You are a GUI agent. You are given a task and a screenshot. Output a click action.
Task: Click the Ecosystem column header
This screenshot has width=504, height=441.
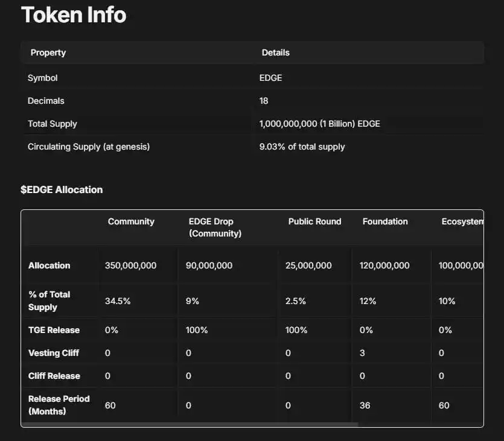(462, 221)
